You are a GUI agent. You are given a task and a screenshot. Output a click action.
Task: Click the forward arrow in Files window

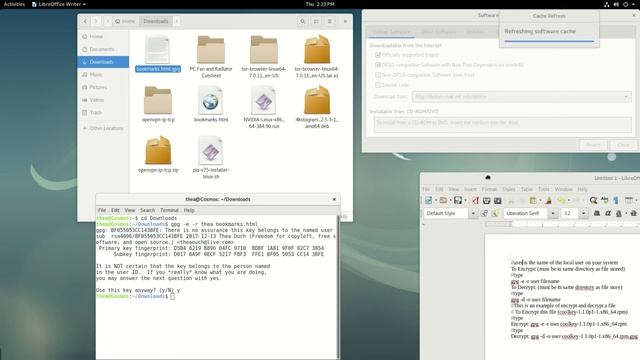click(96, 21)
